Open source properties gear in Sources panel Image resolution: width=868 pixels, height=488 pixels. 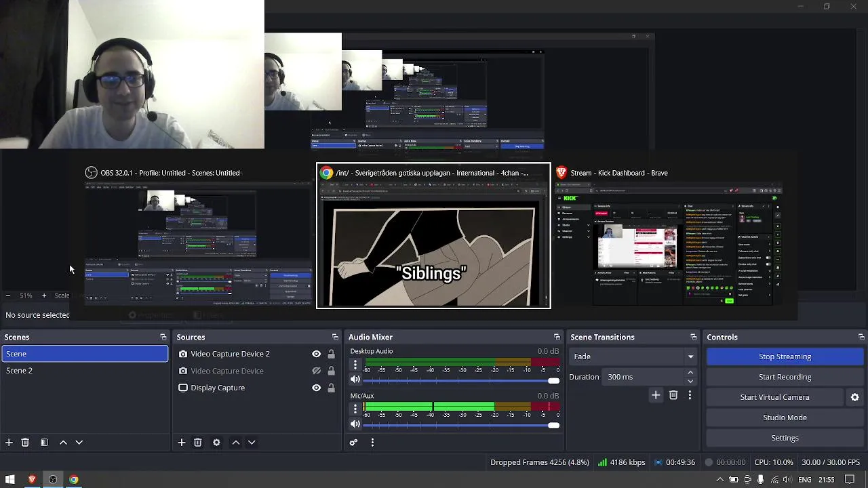click(x=216, y=443)
